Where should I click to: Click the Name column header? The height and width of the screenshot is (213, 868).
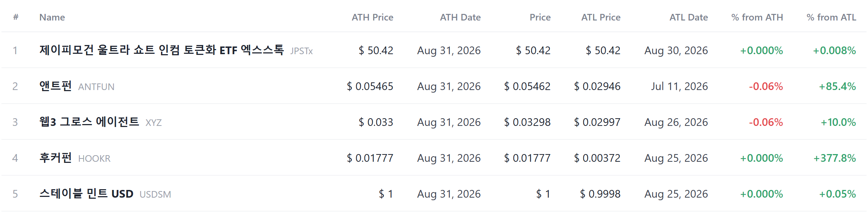pos(52,17)
